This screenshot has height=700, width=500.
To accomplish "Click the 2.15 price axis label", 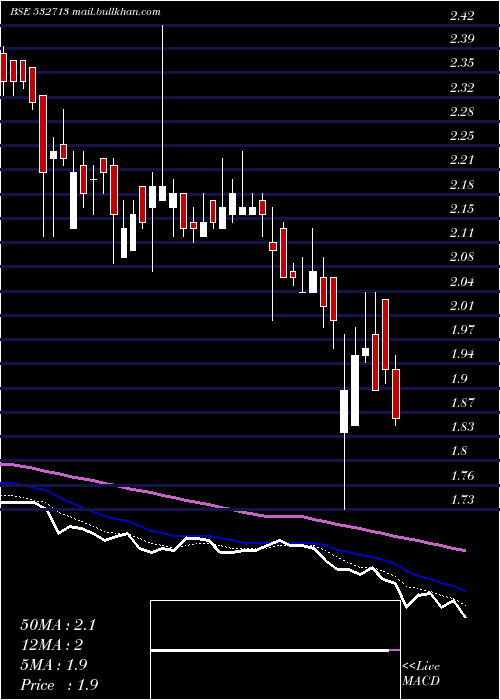I will pyautogui.click(x=462, y=209).
